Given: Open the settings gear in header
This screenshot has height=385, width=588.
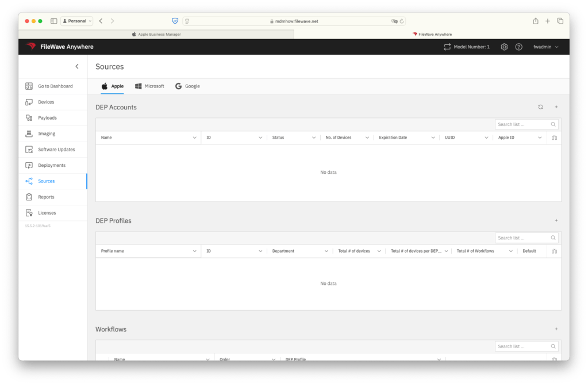Looking at the screenshot, I should coord(504,47).
